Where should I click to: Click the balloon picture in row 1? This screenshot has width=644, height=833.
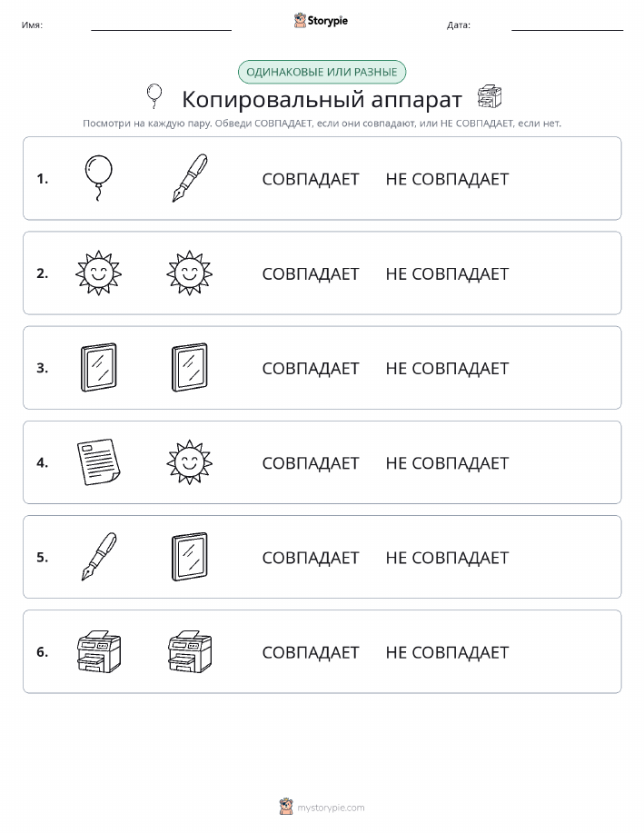tap(99, 178)
